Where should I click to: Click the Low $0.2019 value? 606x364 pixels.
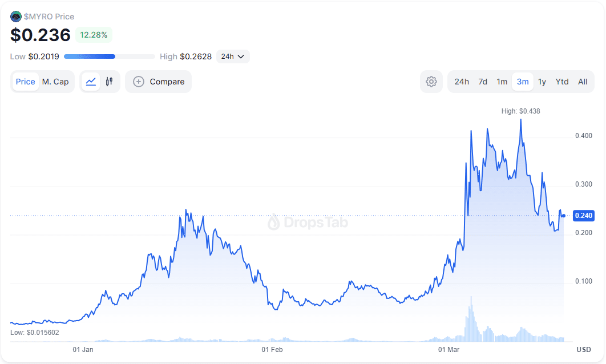[x=35, y=56]
